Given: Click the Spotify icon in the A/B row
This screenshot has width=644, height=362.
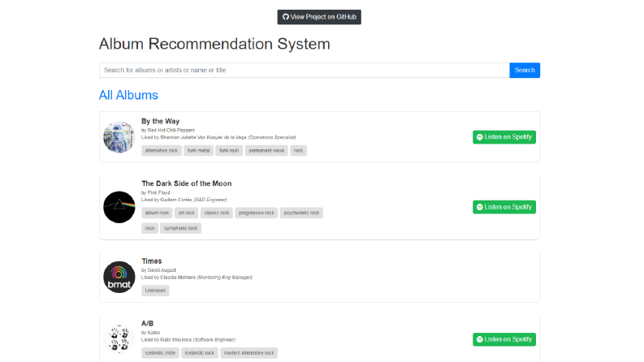Looking at the screenshot, I should click(479, 340).
